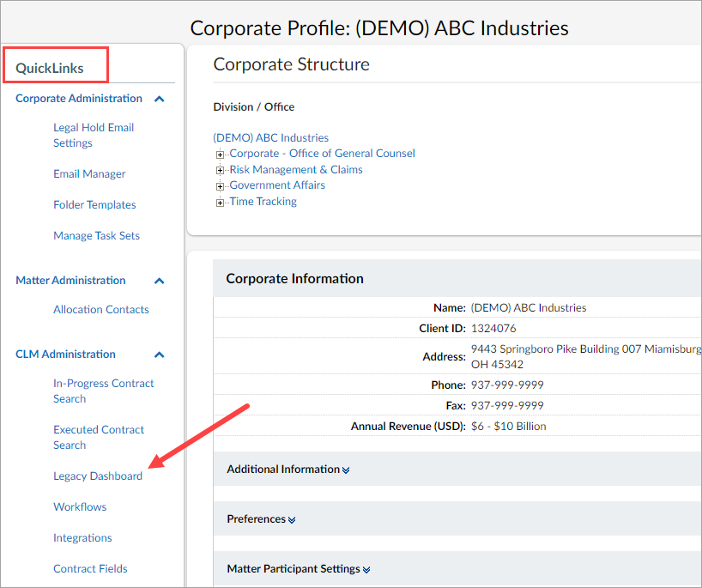Open Manage Task Sets
This screenshot has width=702, height=588.
[x=96, y=235]
